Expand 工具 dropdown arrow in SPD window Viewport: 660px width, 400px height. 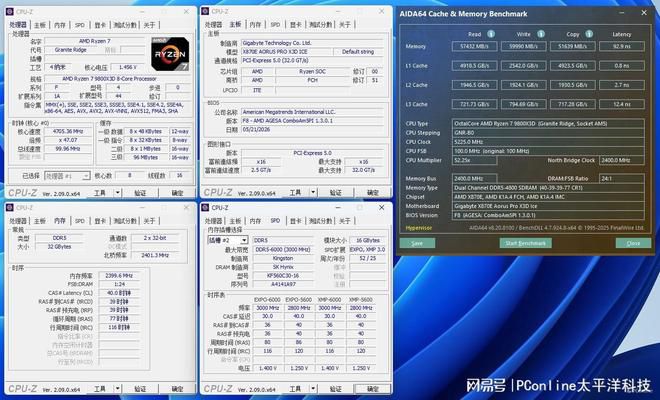(x=313, y=389)
